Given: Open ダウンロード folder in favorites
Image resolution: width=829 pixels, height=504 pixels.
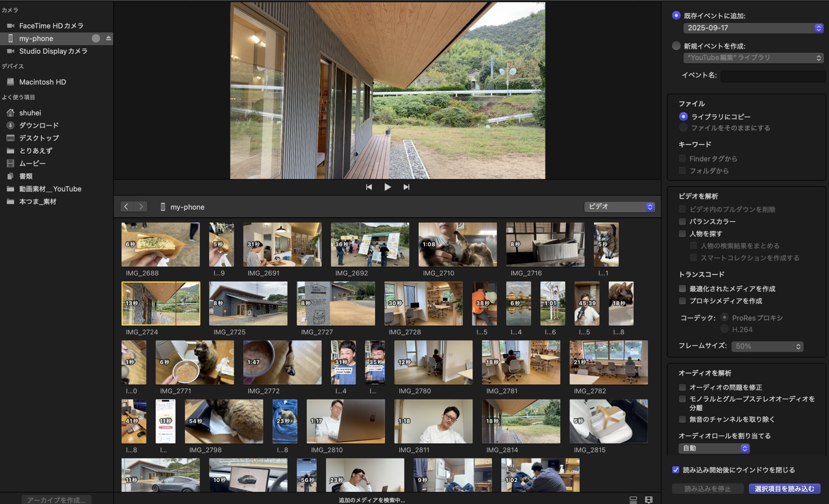Looking at the screenshot, I should pyautogui.click(x=39, y=125).
